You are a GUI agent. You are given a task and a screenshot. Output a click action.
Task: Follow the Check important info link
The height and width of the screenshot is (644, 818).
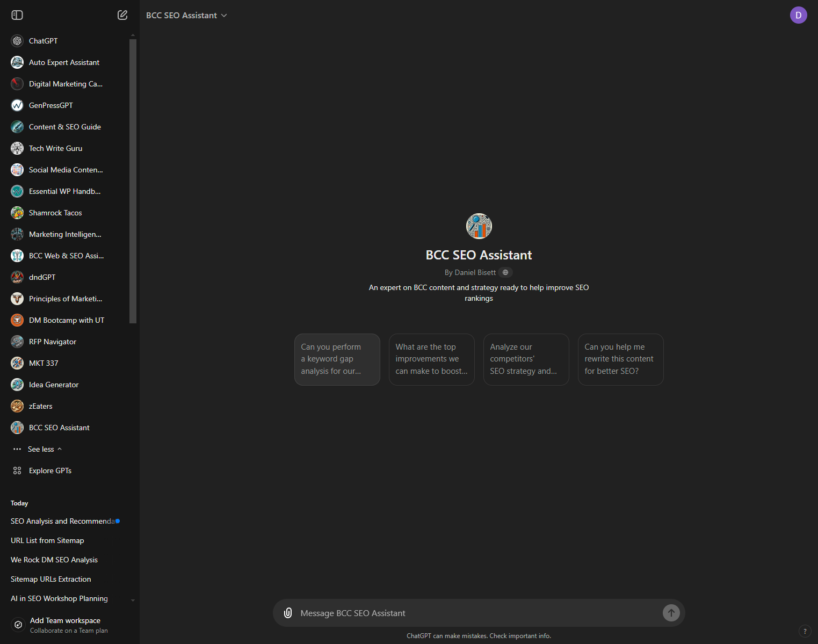coord(520,636)
